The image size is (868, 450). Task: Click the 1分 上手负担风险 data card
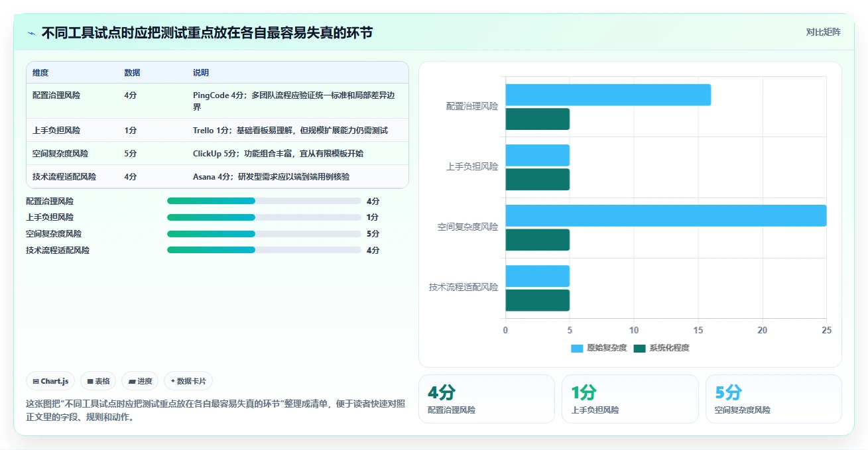pyautogui.click(x=630, y=399)
